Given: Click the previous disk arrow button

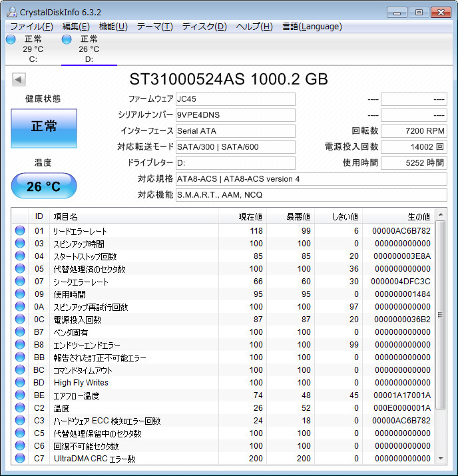Looking at the screenshot, I should click(19, 79).
